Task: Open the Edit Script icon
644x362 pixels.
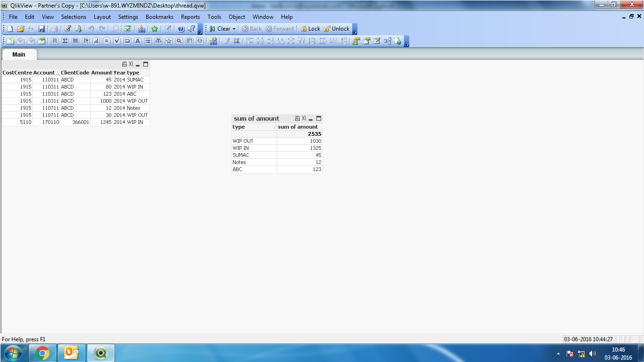Action: click(68, 29)
